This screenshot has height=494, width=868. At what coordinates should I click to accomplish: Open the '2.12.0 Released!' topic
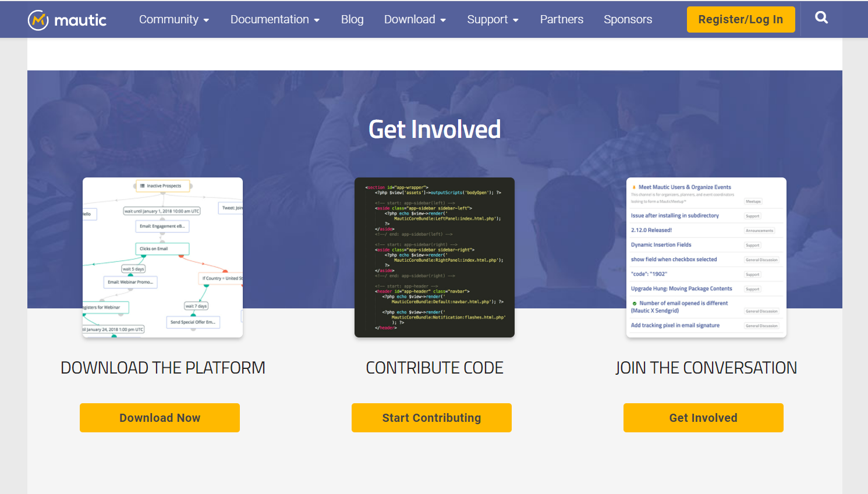point(651,230)
